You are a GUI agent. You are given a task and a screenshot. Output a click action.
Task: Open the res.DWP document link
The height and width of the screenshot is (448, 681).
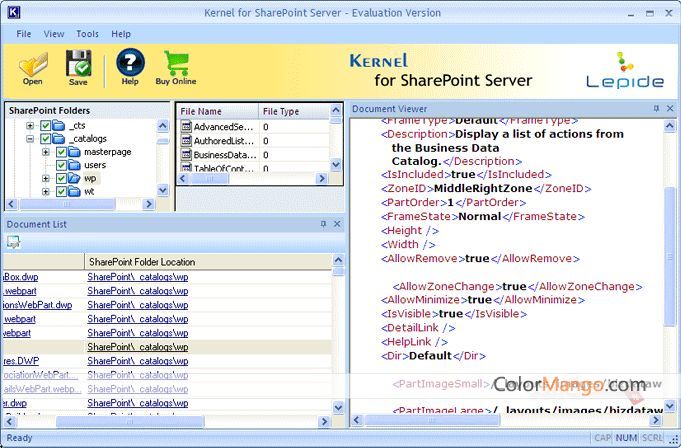(21, 361)
